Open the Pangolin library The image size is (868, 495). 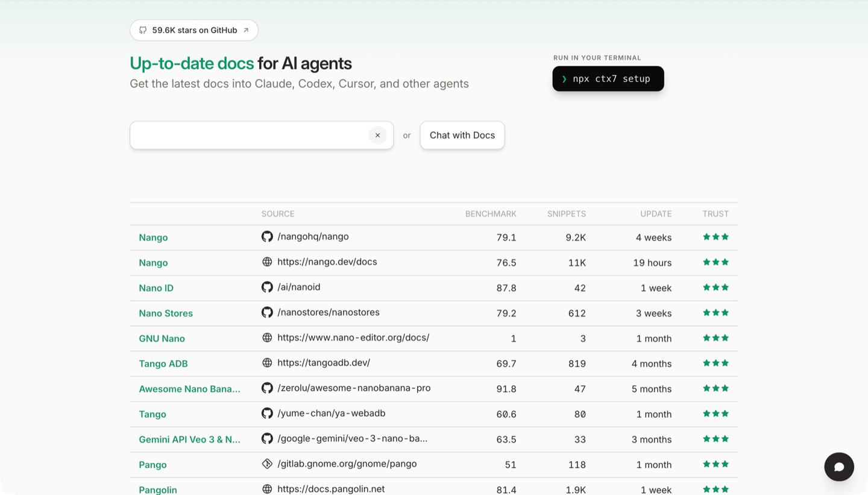click(x=158, y=490)
